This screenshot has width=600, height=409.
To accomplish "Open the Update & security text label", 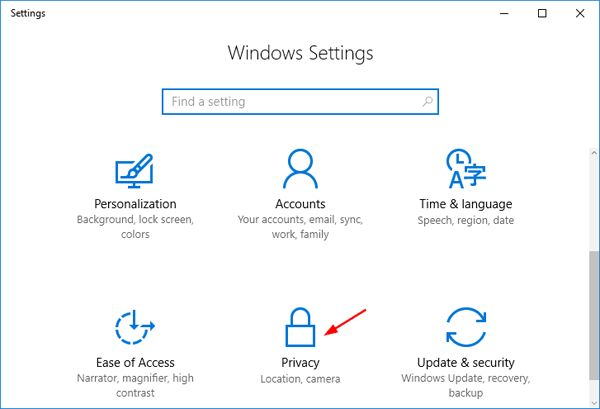I will click(x=465, y=363).
